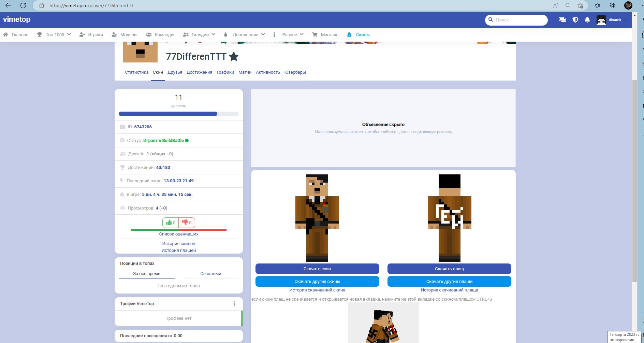Screen dimensions: 644x343
Task: Expand the Топ-1000 dropdown menu
Action: point(54,34)
